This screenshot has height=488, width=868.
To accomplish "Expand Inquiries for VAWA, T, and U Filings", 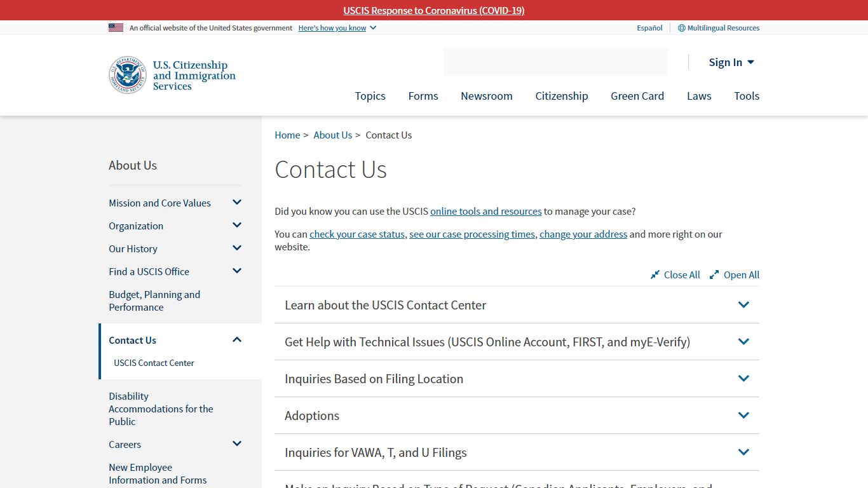I will point(517,452).
